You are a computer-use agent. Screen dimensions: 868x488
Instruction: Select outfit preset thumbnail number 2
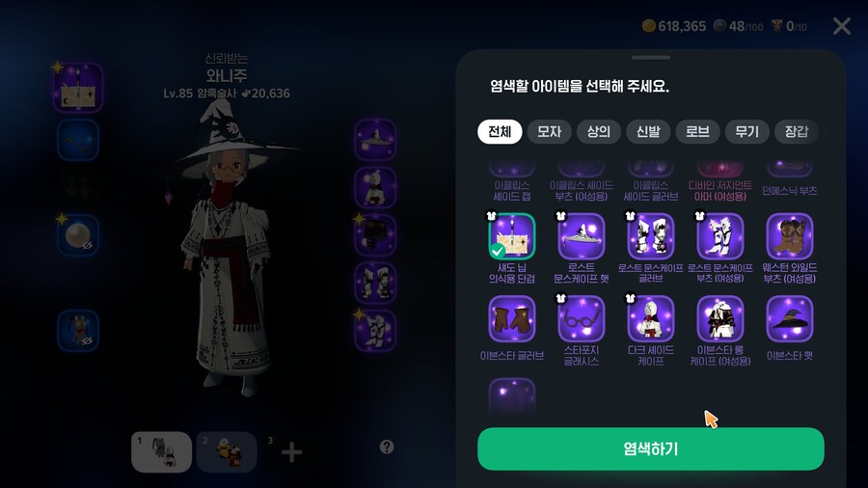pyautogui.click(x=227, y=452)
